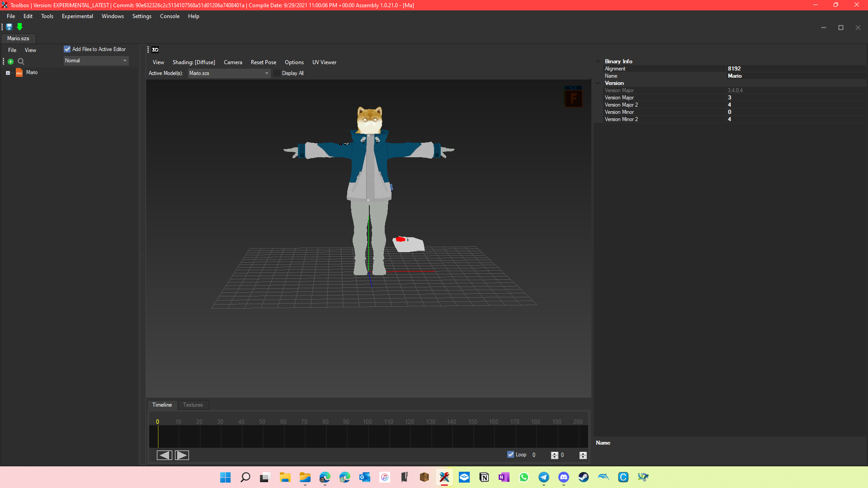Image resolution: width=868 pixels, height=488 pixels.
Task: Toggle the Loop checkbox
Action: pos(510,455)
